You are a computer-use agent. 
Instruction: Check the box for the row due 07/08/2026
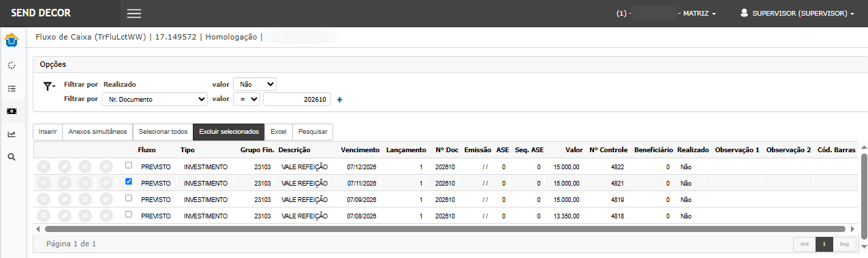click(129, 214)
